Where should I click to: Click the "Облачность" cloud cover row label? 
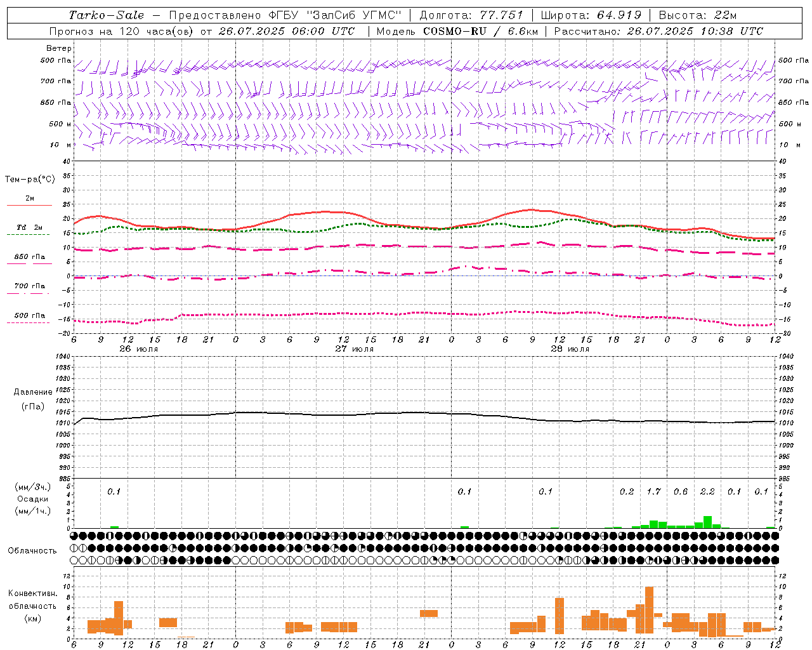(x=32, y=550)
